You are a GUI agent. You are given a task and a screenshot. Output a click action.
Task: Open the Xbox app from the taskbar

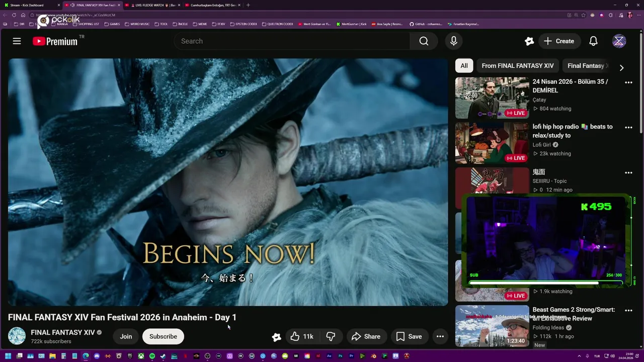click(141, 356)
